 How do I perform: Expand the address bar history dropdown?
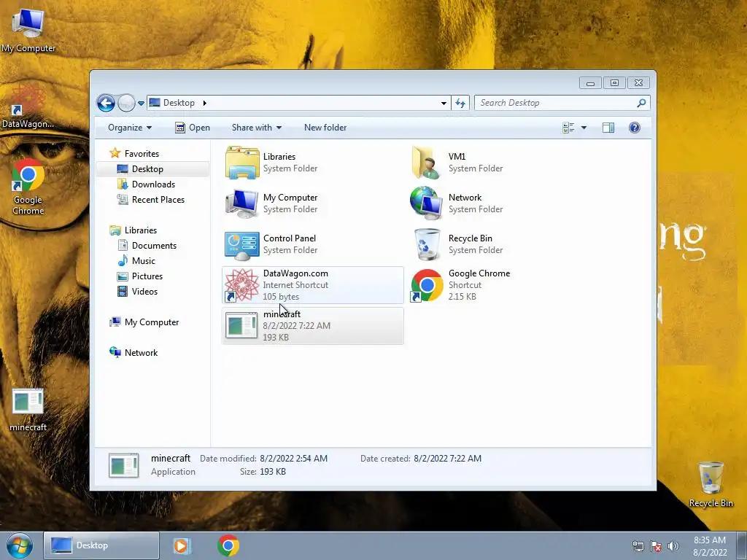(x=444, y=104)
